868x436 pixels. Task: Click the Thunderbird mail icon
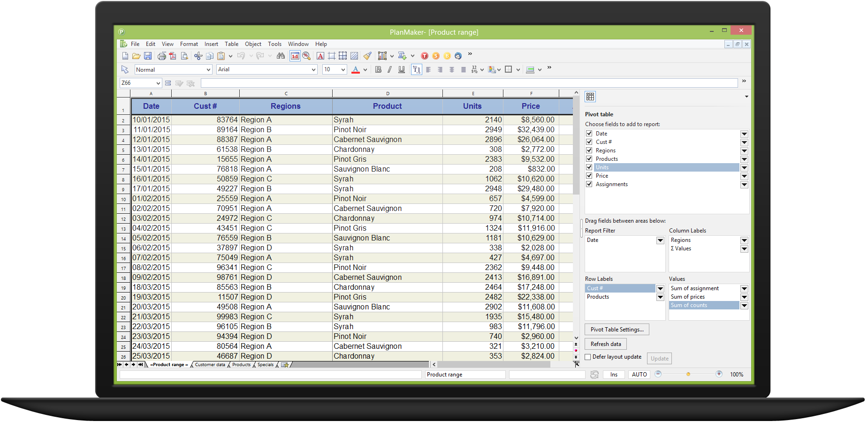pyautogui.click(x=458, y=56)
